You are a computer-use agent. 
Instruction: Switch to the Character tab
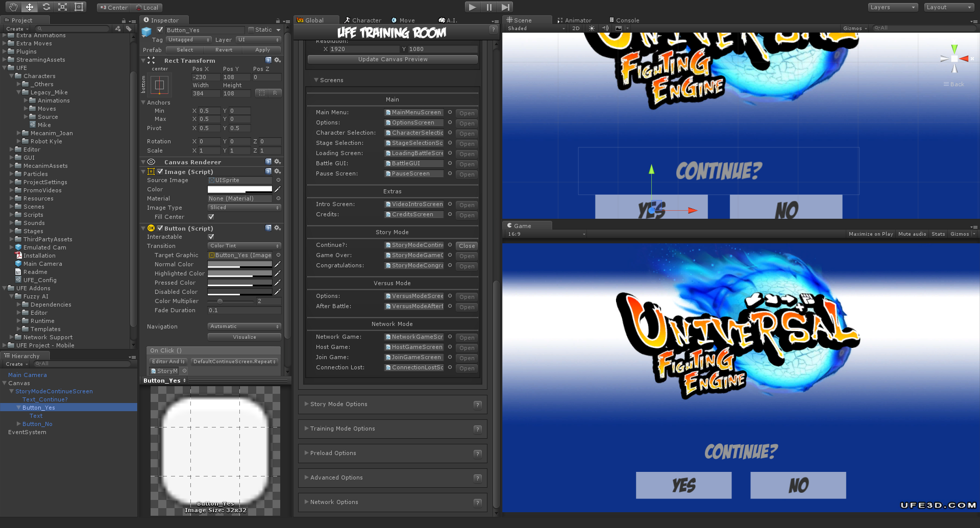point(363,20)
